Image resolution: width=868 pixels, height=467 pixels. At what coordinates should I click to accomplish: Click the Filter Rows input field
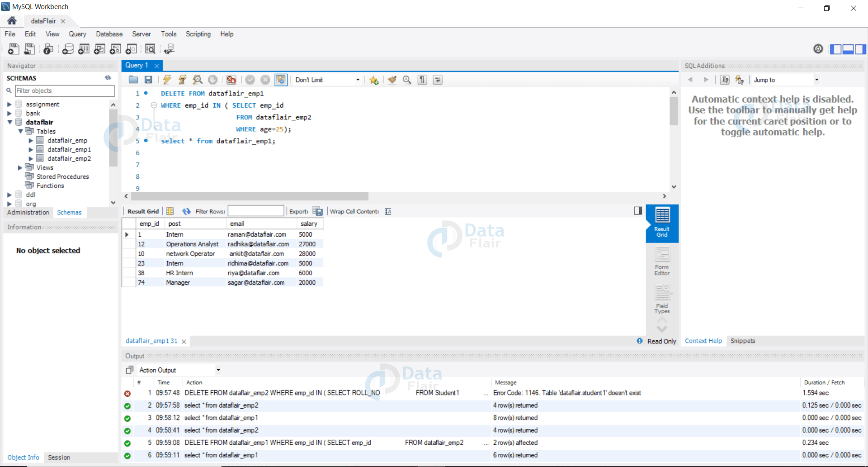tap(256, 211)
